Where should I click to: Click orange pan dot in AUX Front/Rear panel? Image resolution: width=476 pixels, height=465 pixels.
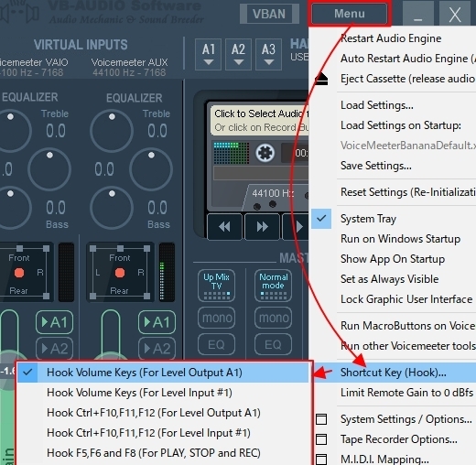[120, 273]
